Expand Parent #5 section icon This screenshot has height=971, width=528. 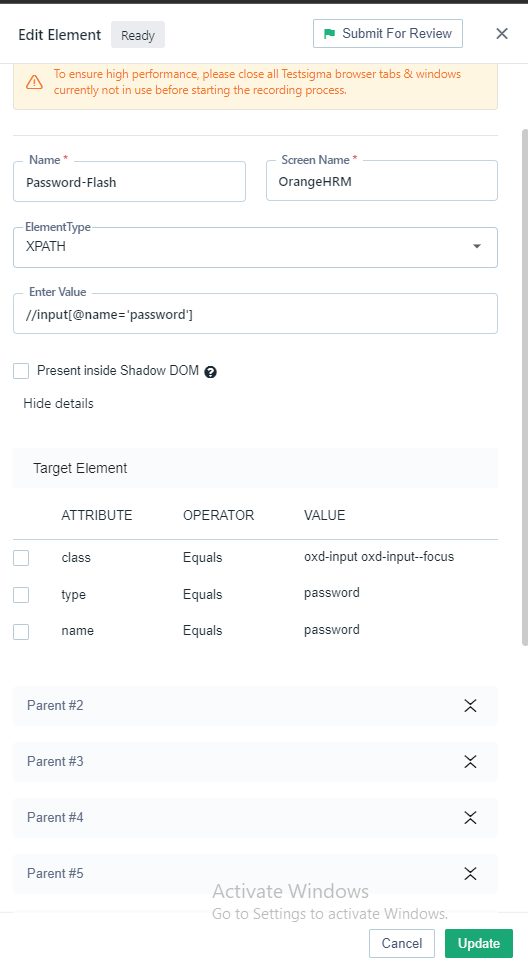470,874
